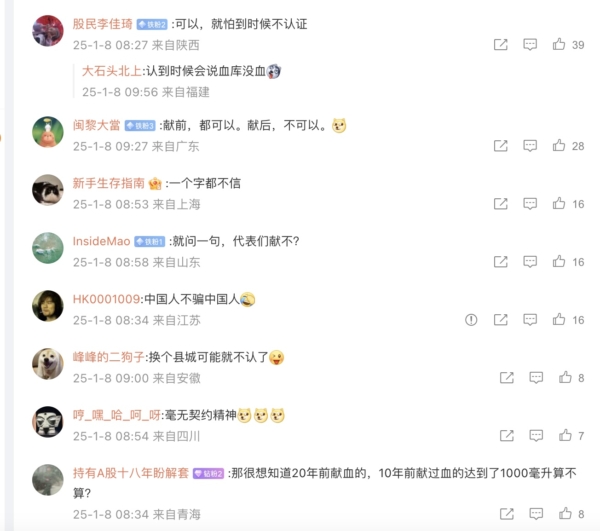
Task: Repost 新手生存指南's comment
Action: click(501, 204)
